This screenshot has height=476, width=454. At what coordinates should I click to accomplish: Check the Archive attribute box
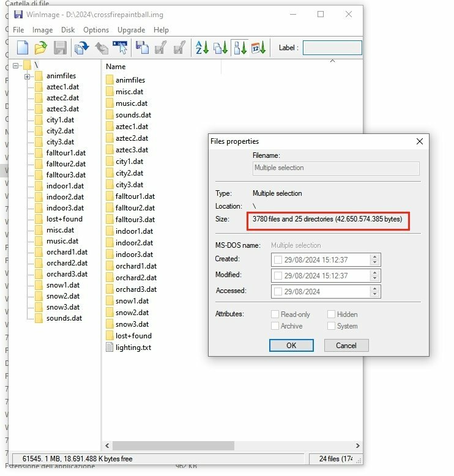click(275, 326)
